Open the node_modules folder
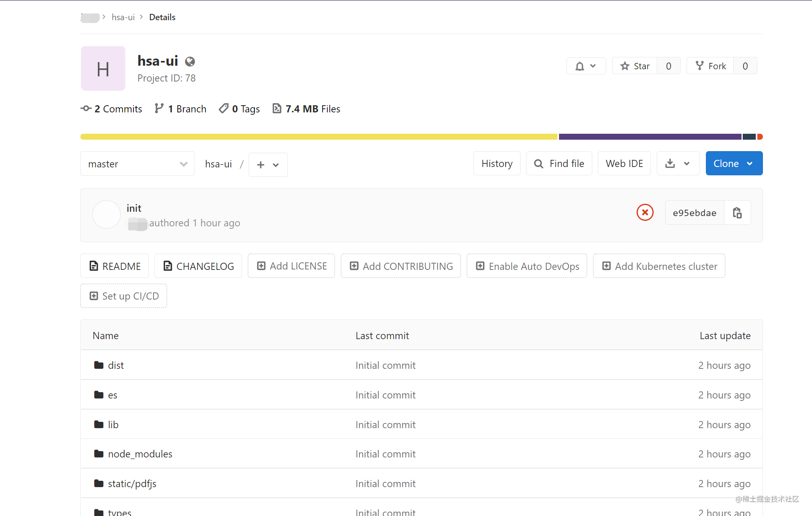Image resolution: width=812 pixels, height=516 pixels. [140, 454]
